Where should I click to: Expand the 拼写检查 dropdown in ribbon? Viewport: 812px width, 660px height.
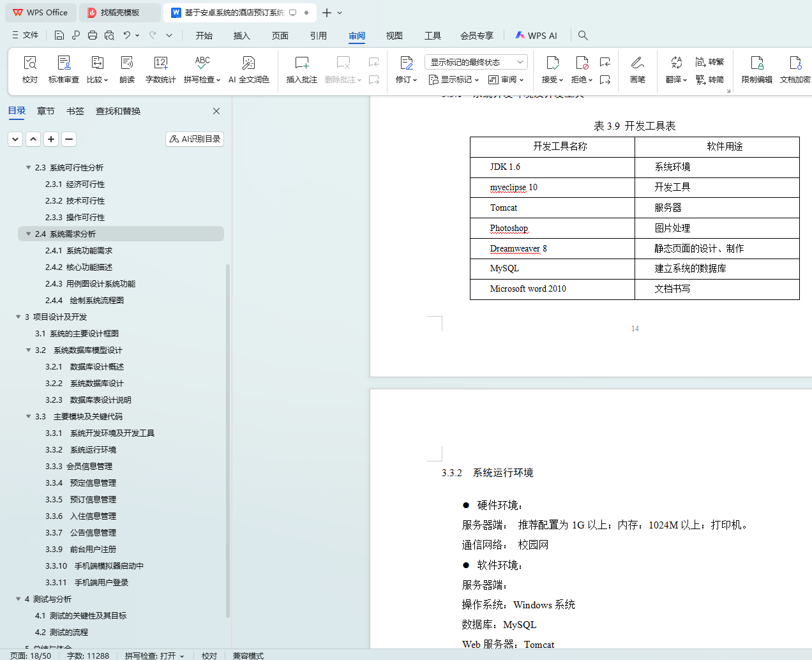[x=202, y=80]
